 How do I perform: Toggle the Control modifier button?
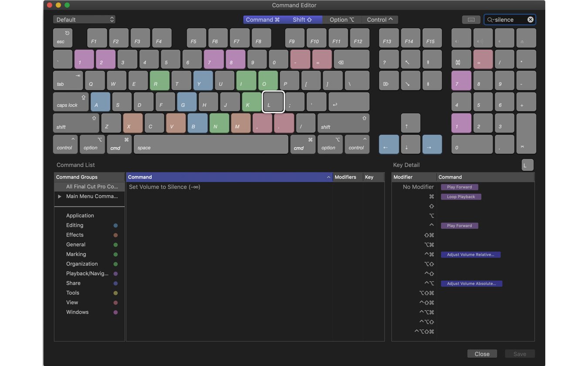380,20
